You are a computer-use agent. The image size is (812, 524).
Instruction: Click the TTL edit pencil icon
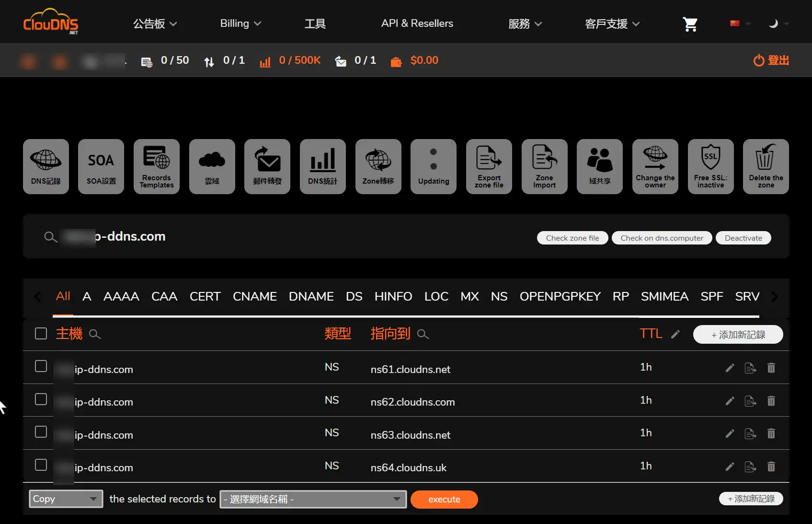coord(675,334)
